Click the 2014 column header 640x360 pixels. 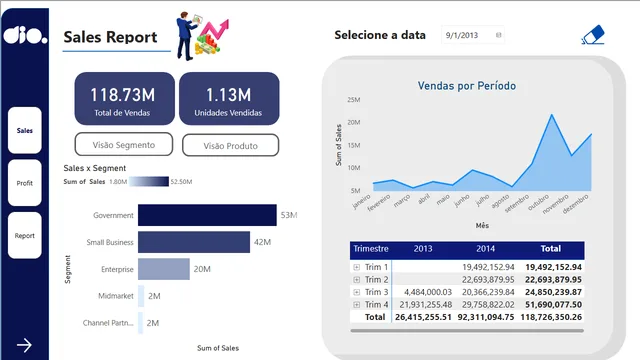click(x=485, y=249)
